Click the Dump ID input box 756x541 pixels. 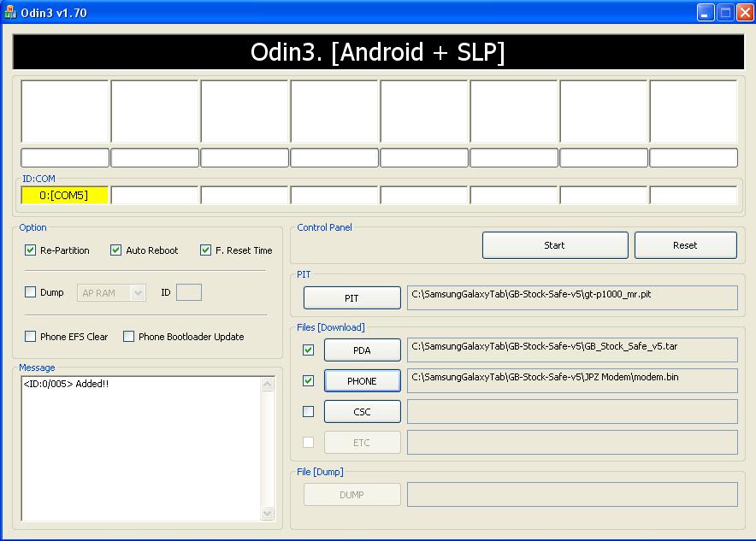pyautogui.click(x=189, y=292)
